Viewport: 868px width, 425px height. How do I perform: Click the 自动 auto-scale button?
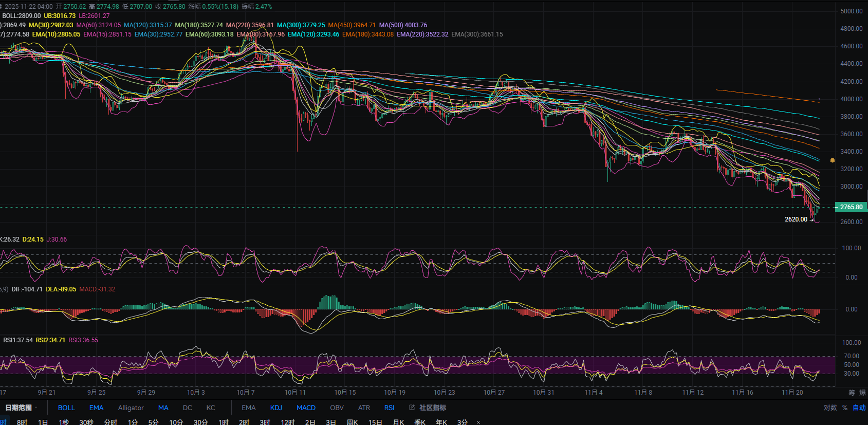click(859, 408)
